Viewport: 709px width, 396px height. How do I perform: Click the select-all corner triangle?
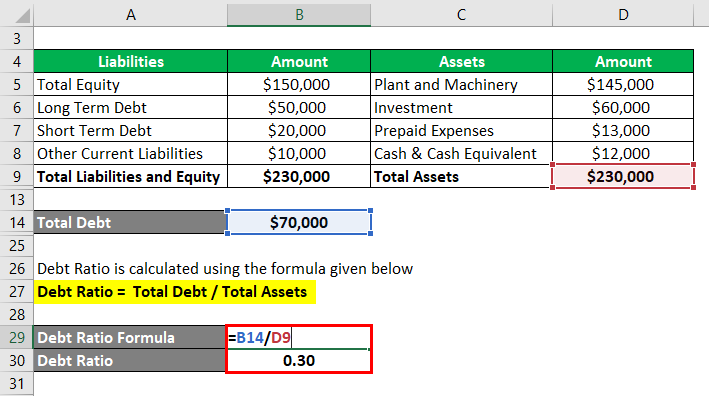[22, 15]
